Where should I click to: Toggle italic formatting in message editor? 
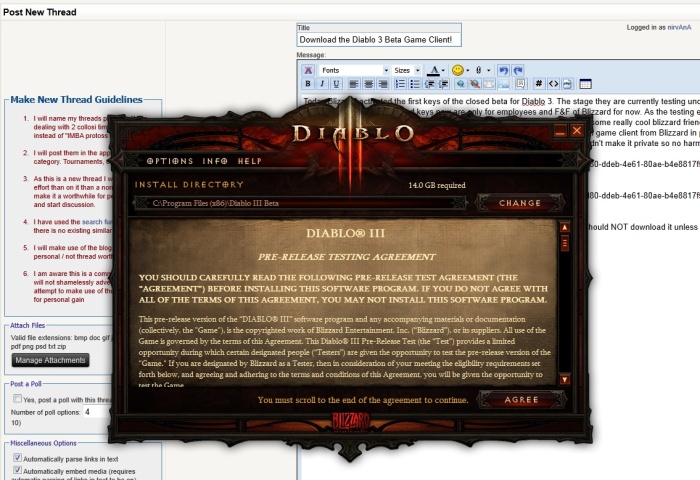321,84
